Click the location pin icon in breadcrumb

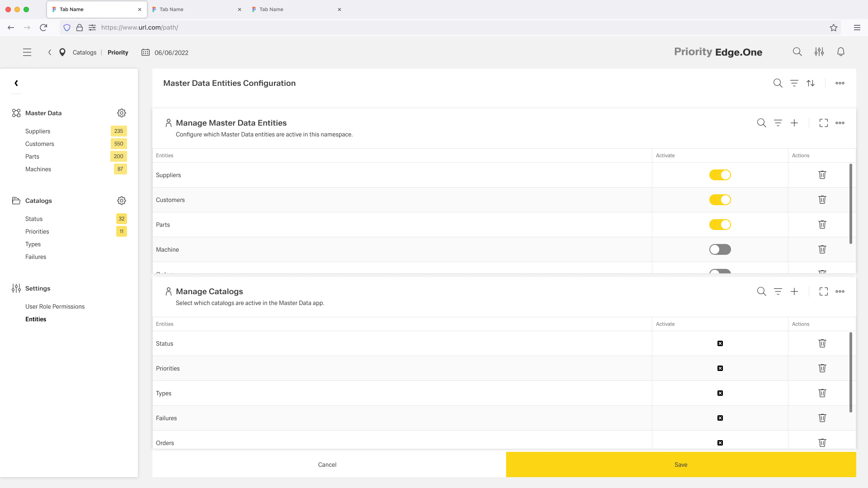(x=62, y=52)
